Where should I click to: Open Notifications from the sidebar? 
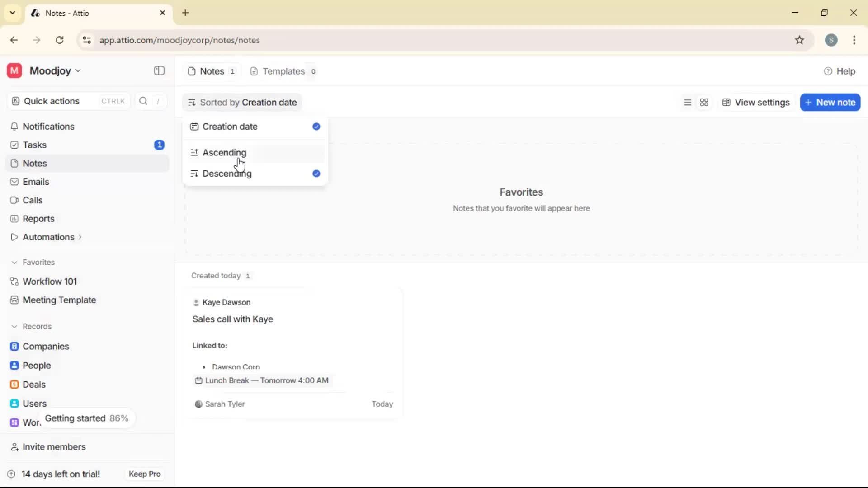click(x=48, y=127)
